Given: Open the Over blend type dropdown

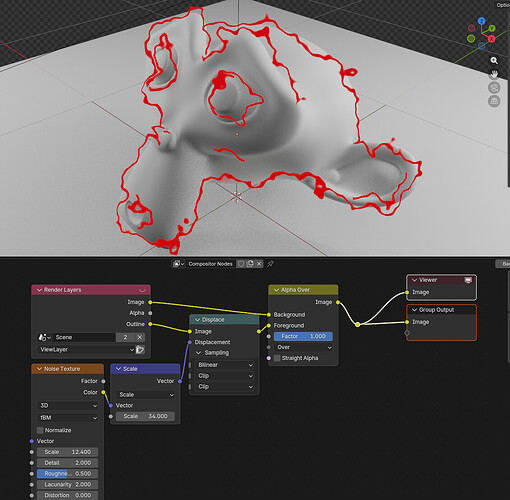Looking at the screenshot, I should [304, 347].
